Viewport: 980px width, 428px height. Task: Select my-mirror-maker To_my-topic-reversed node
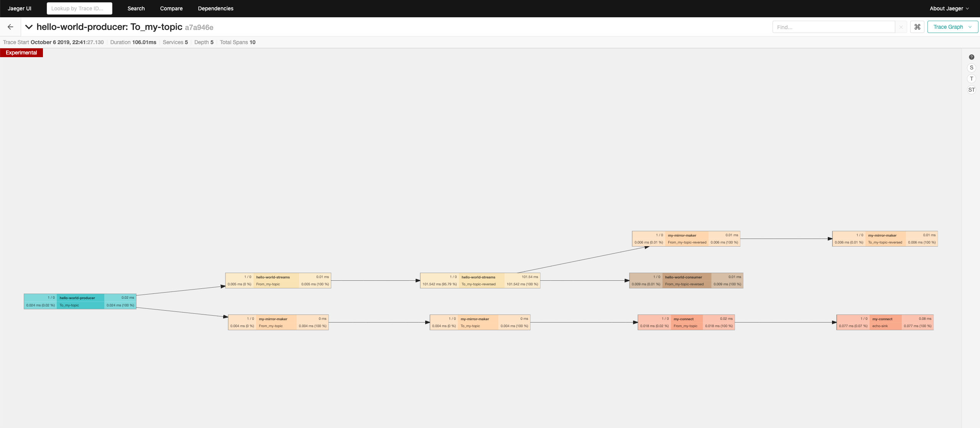pyautogui.click(x=885, y=239)
